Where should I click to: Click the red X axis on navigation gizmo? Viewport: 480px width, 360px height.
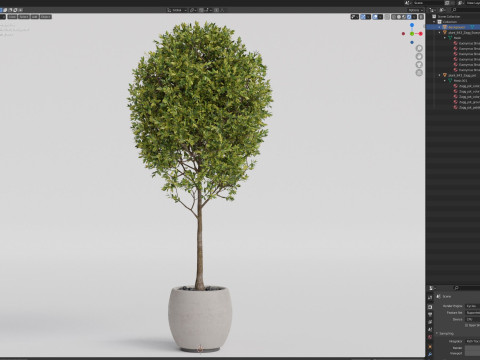coord(421,34)
